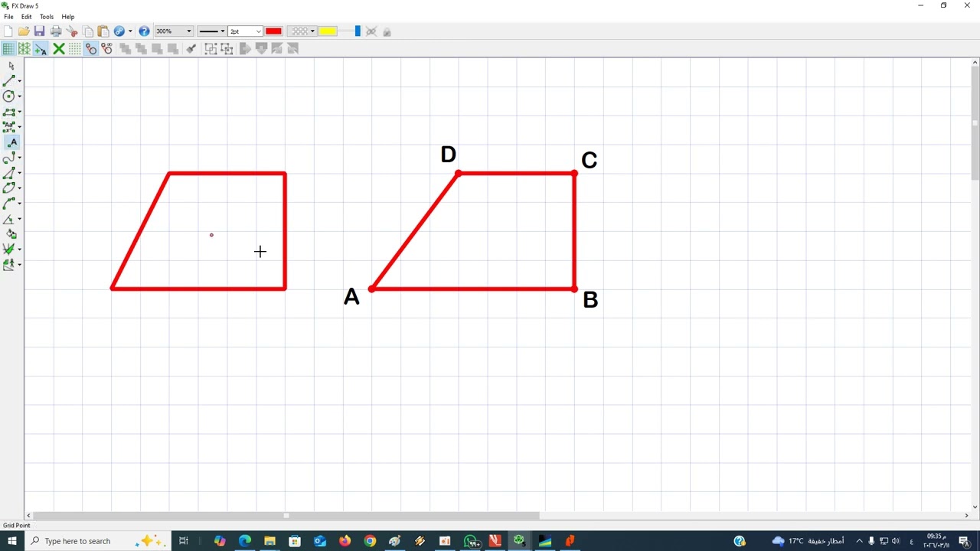The height and width of the screenshot is (551, 980).
Task: Select the Ellipse arc tool
Action: click(9, 188)
